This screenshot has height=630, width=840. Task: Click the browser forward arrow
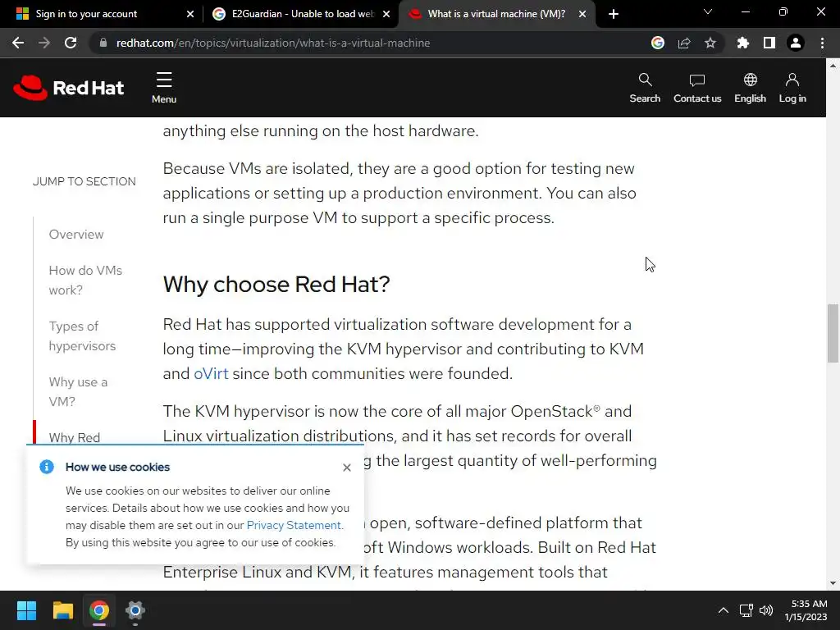coord(44,43)
